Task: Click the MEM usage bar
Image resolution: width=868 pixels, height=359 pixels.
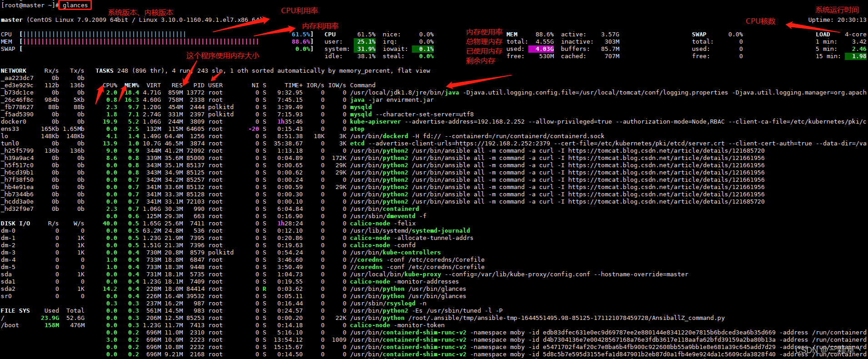Action: 141,41
